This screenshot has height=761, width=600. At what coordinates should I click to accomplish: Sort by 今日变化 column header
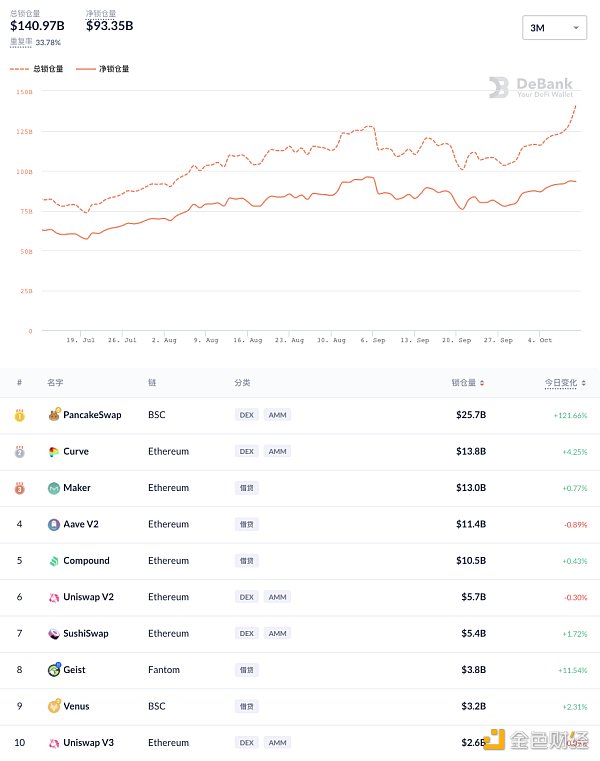click(565, 383)
